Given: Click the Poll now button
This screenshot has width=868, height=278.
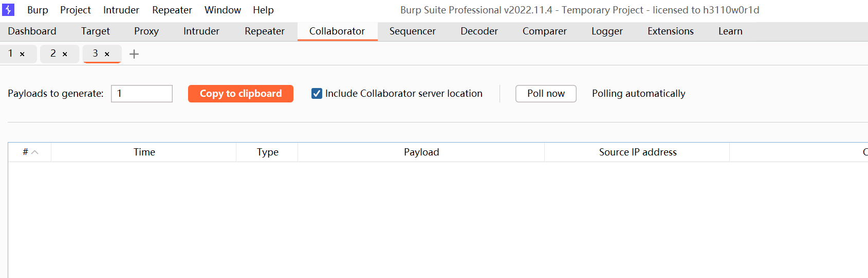Looking at the screenshot, I should [x=546, y=94].
